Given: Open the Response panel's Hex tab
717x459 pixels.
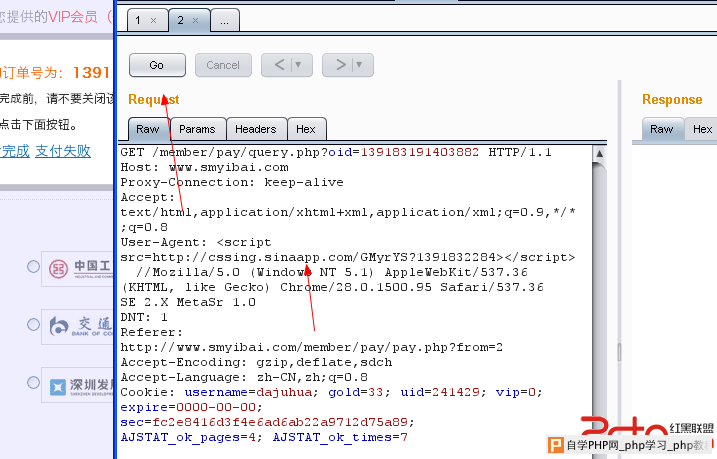Looking at the screenshot, I should [702, 129].
